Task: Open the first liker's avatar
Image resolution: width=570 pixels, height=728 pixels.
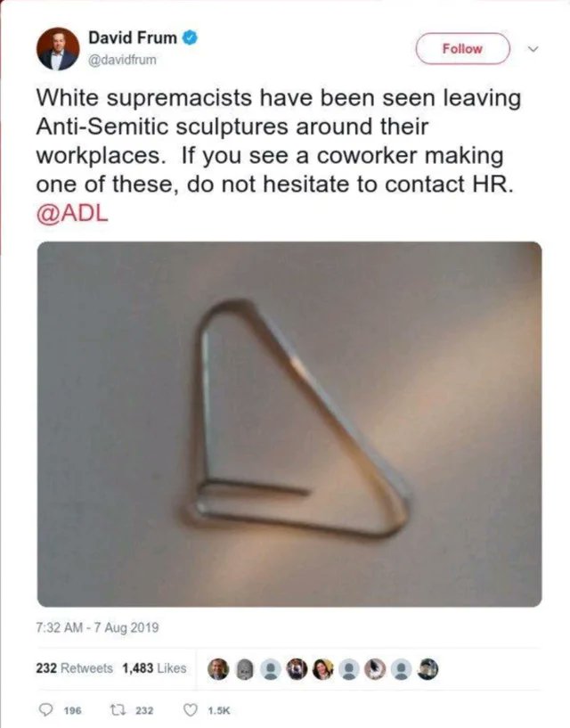Action: click(218, 669)
